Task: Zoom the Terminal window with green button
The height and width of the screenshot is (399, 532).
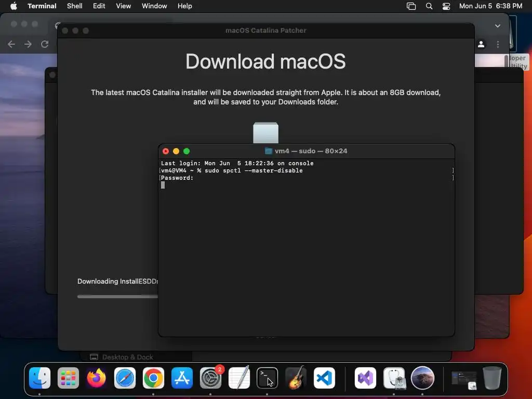Action: click(187, 151)
